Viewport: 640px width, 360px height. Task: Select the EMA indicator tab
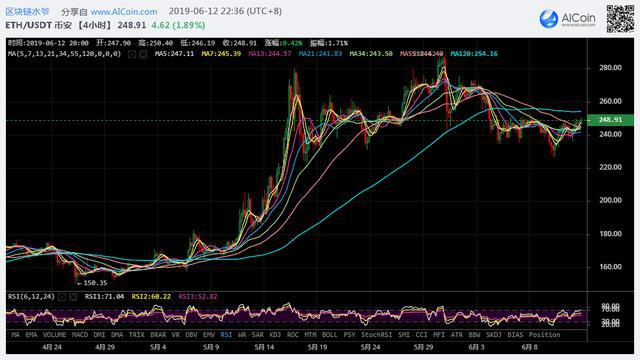[x=31, y=335]
